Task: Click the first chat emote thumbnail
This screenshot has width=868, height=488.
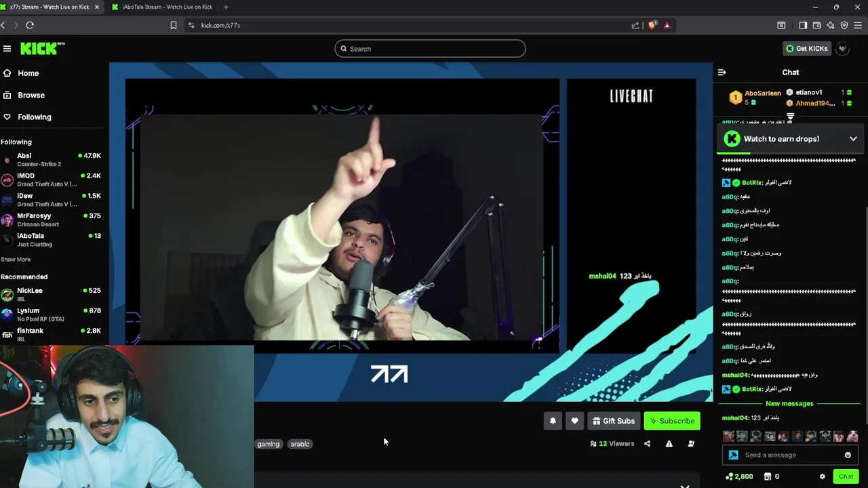Action: [728, 436]
